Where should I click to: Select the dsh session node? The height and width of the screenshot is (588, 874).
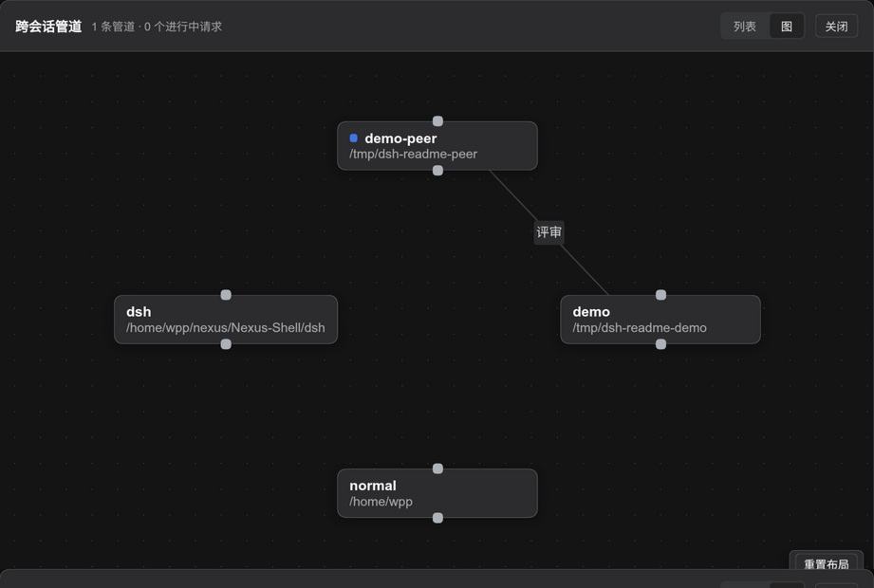point(226,320)
